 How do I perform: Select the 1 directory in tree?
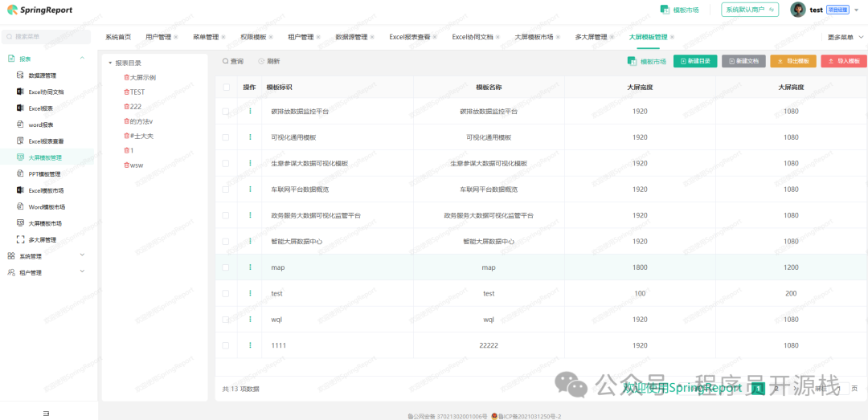pos(132,150)
